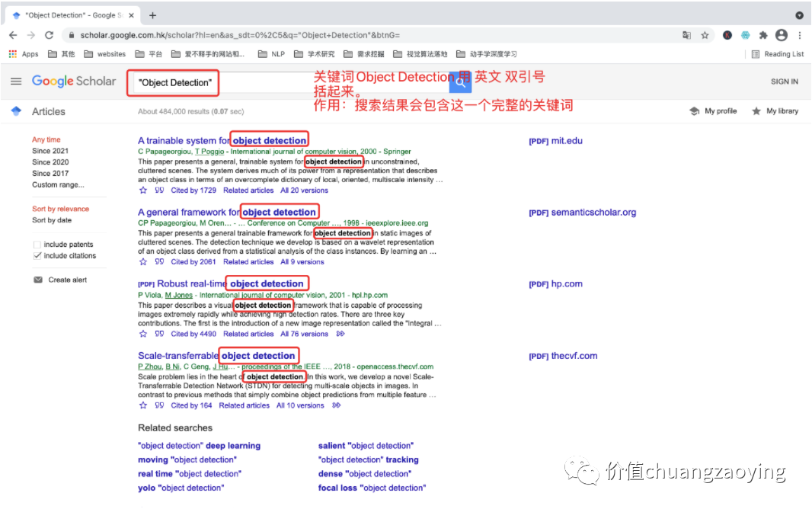Open the 平台 bookmarks folder
Viewport: 812px width, 509px height.
tap(149, 54)
